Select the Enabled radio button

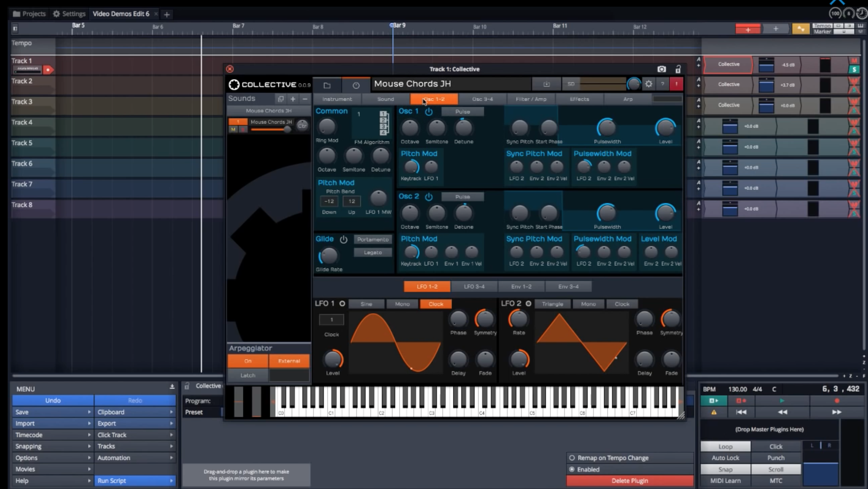[x=572, y=469]
